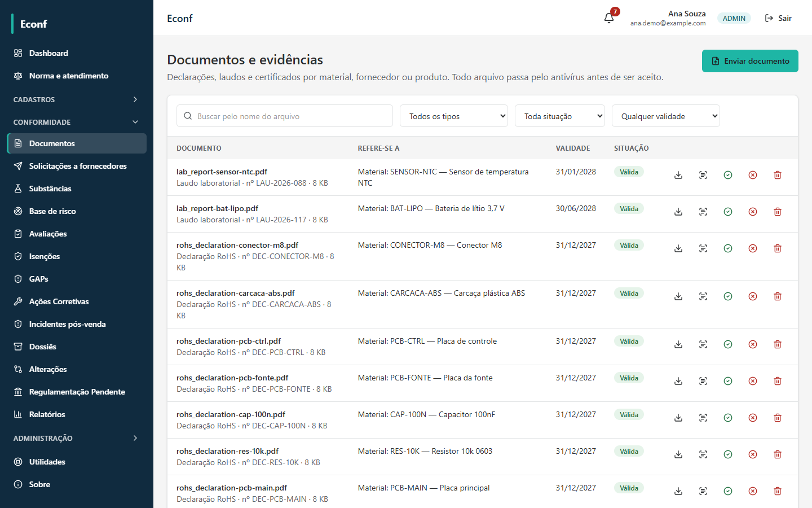812x508 pixels.
Task: Click the validity date 31/01/2028
Action: click(576, 172)
